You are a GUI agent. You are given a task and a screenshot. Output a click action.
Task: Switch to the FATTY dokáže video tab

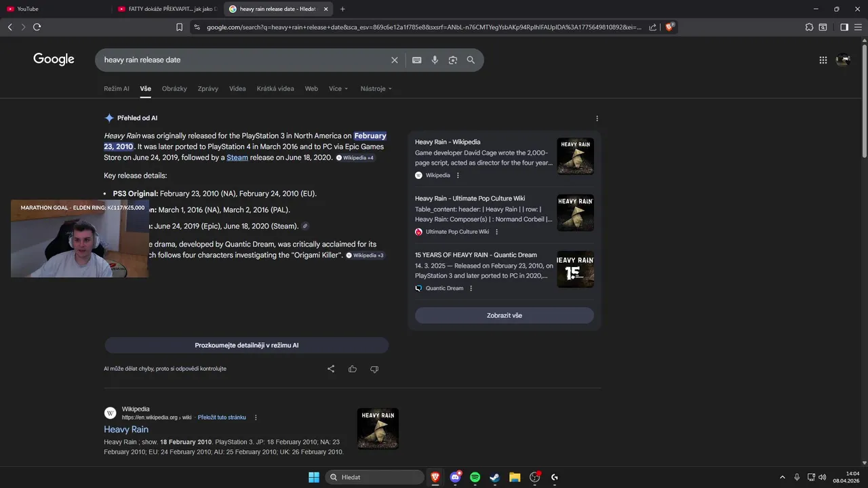(167, 9)
